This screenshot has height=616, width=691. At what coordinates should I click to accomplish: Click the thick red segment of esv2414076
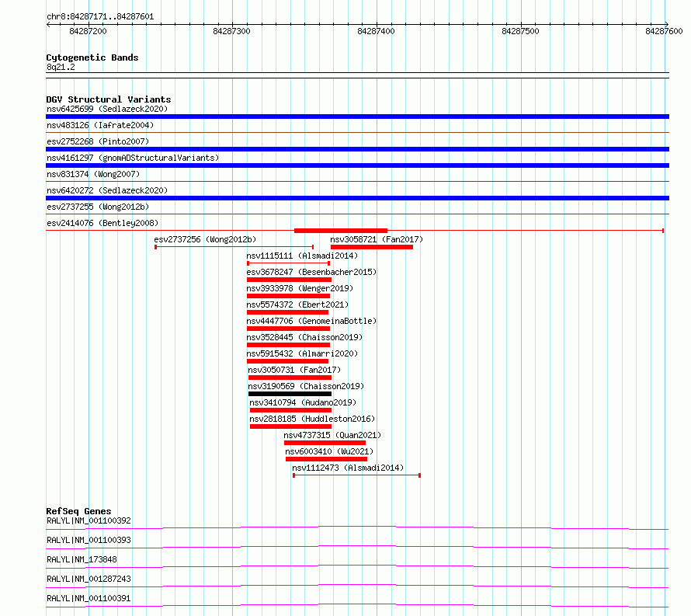[x=341, y=231]
